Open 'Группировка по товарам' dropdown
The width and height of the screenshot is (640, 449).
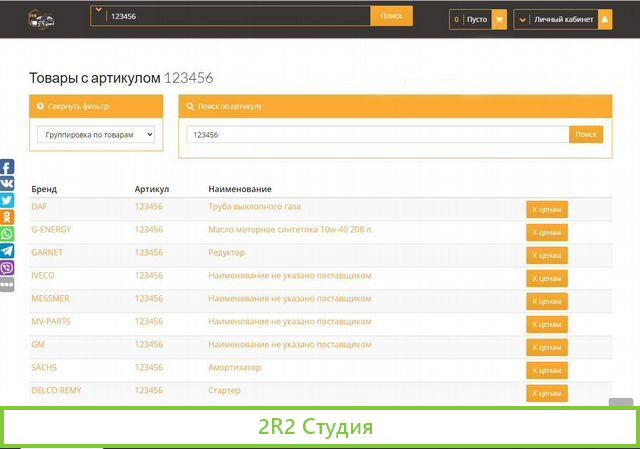click(x=96, y=134)
